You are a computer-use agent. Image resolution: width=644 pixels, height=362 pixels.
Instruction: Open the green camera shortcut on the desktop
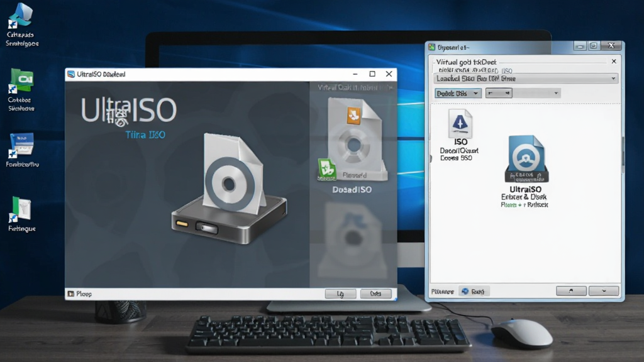point(21,80)
